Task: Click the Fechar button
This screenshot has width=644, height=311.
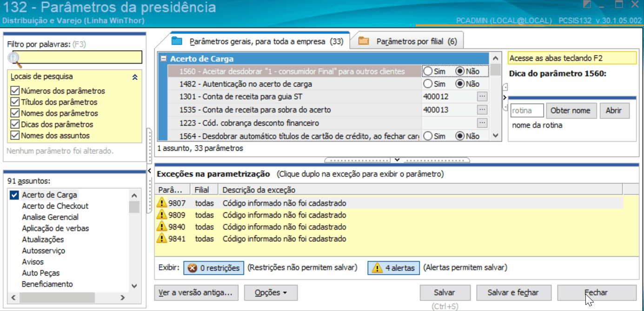Action: click(x=597, y=293)
